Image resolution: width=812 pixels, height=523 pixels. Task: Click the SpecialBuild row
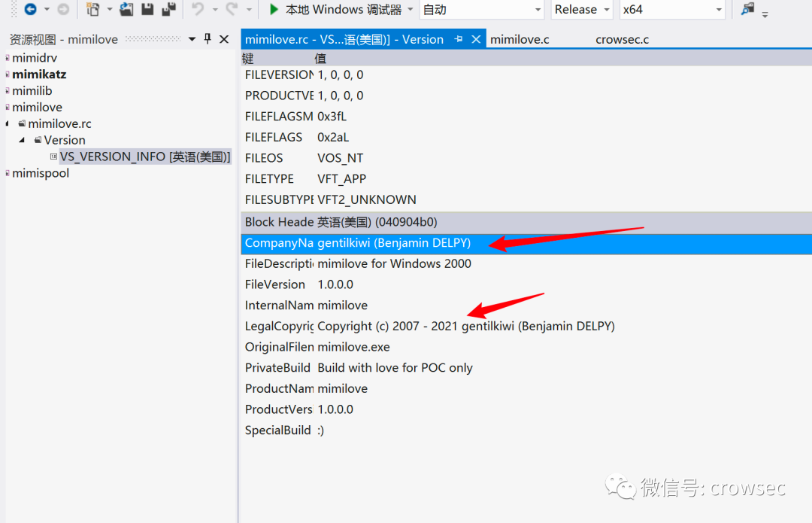tap(526, 430)
